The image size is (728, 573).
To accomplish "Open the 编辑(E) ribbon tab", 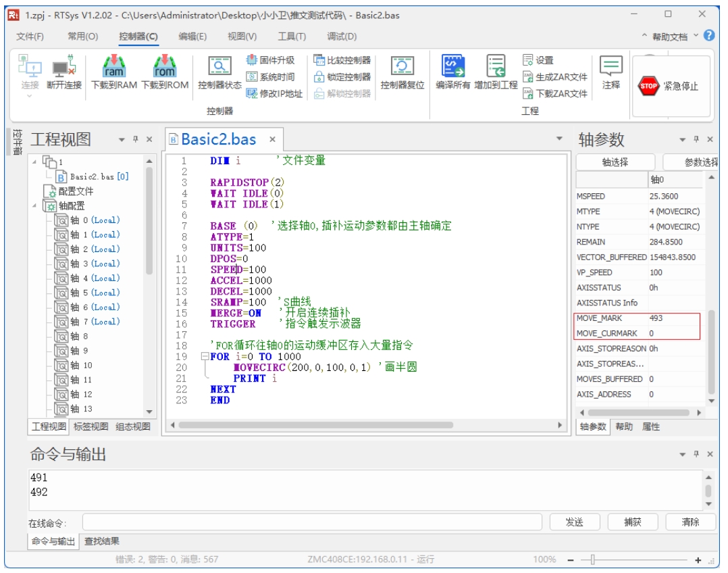I will coord(192,36).
